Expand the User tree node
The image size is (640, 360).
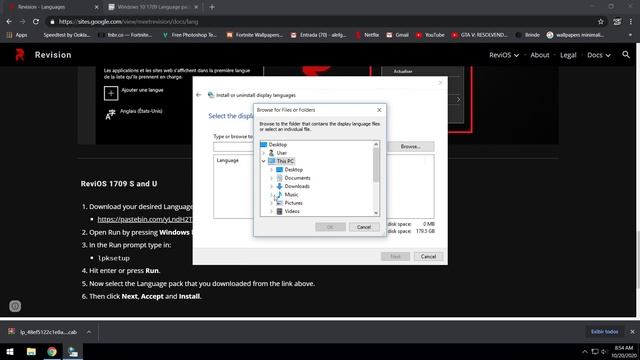coord(264,153)
